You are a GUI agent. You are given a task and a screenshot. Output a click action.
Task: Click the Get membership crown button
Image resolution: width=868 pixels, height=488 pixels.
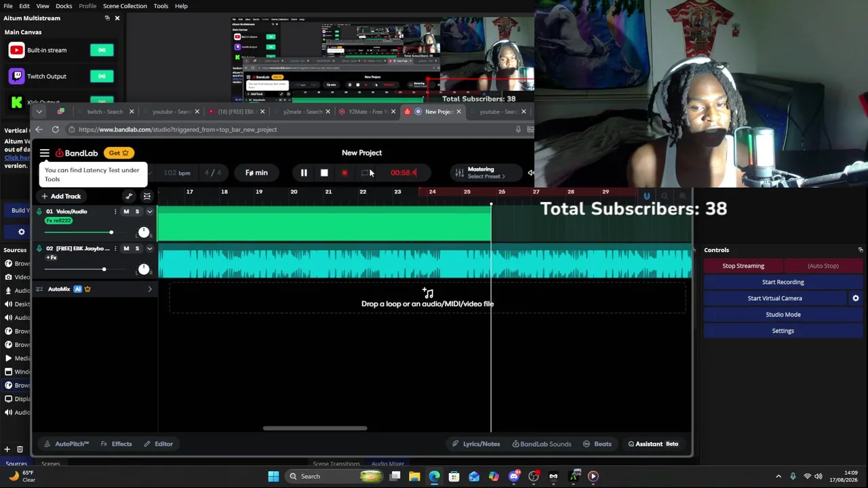pos(119,153)
